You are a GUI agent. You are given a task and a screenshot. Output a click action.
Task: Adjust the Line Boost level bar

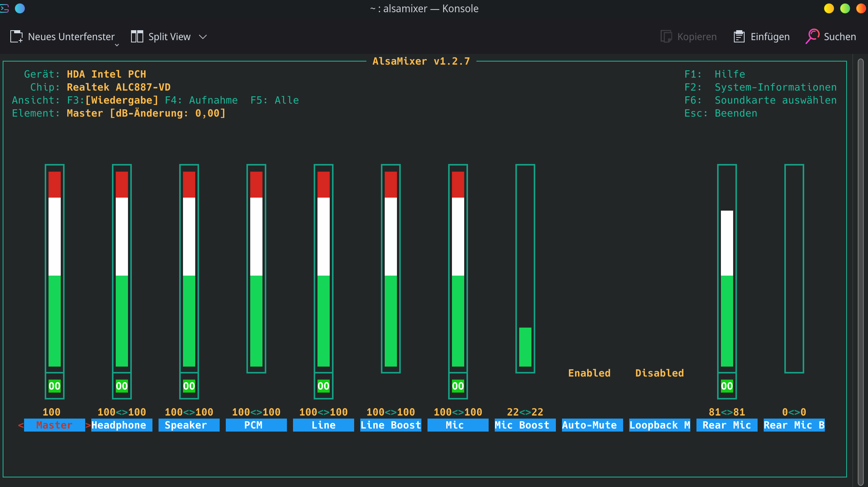tap(391, 269)
